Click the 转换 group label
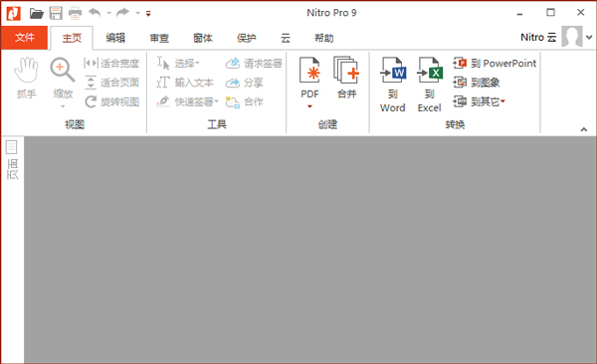Screen dimensions: 597x364 (455, 124)
